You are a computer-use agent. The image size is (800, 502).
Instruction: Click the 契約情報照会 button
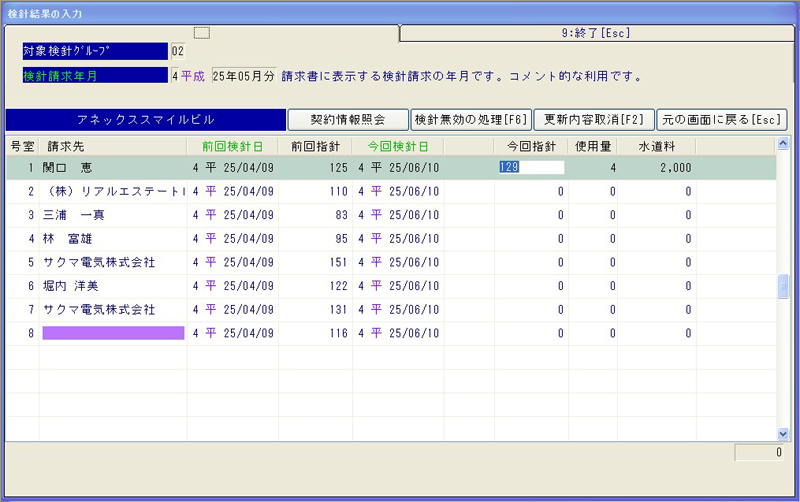click(347, 120)
